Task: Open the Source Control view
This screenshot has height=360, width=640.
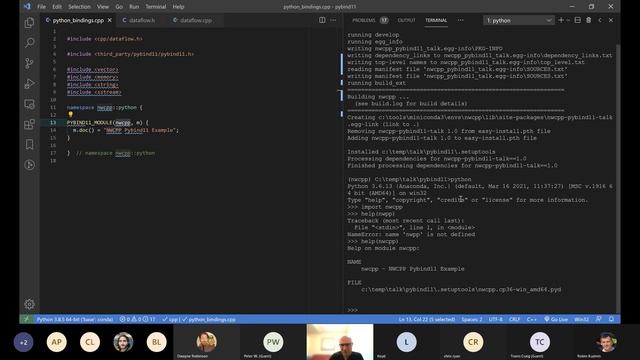Action: click(29, 63)
